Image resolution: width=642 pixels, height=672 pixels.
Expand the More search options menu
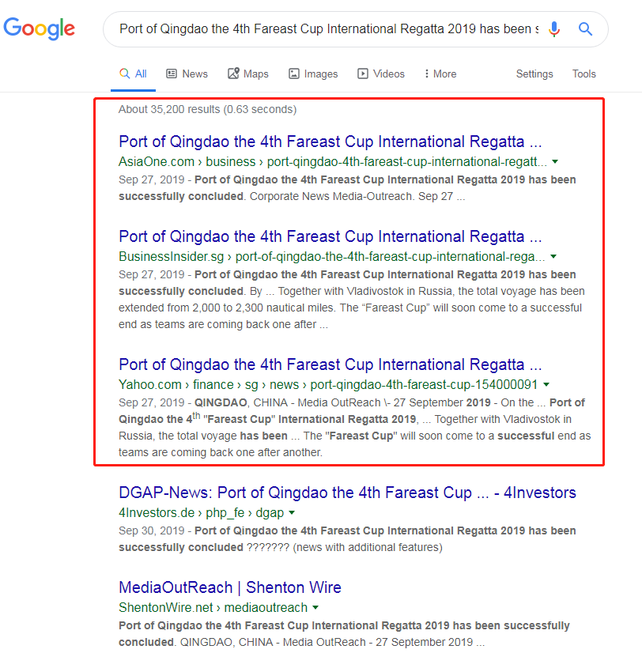440,74
